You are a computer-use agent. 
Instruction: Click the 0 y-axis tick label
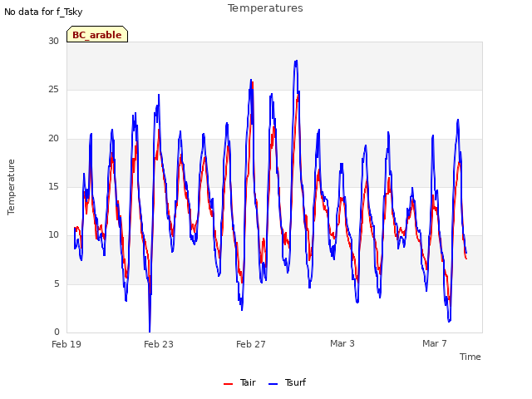[57, 332]
